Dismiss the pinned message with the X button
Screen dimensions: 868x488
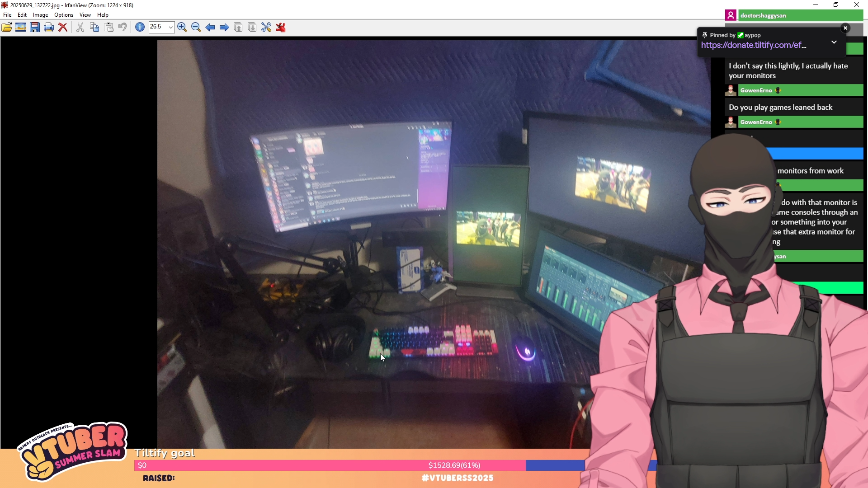(845, 28)
